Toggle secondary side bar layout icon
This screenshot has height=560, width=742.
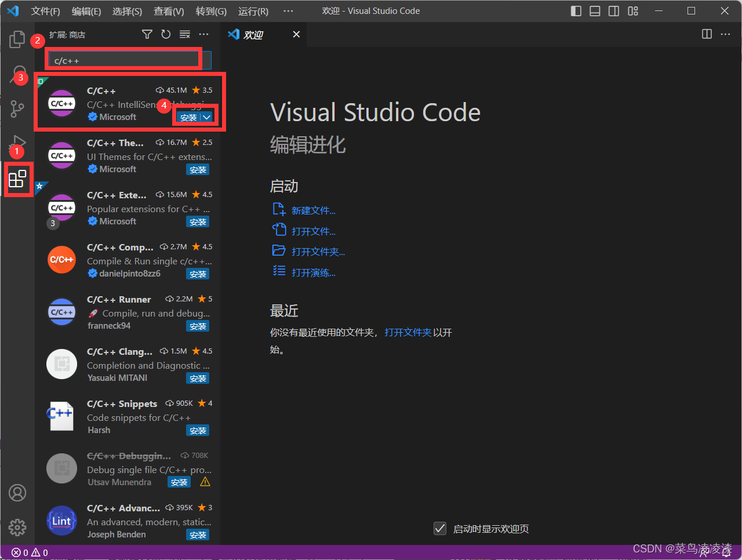614,11
